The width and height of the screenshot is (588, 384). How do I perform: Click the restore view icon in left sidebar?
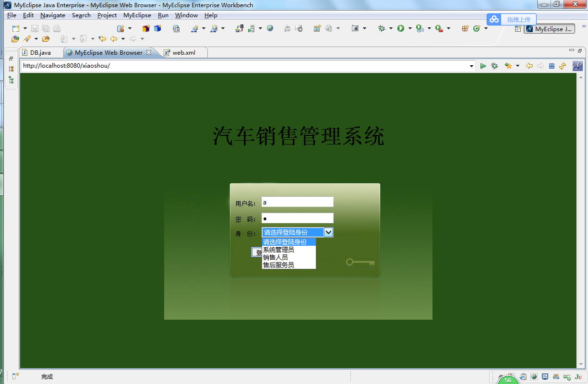click(x=11, y=59)
